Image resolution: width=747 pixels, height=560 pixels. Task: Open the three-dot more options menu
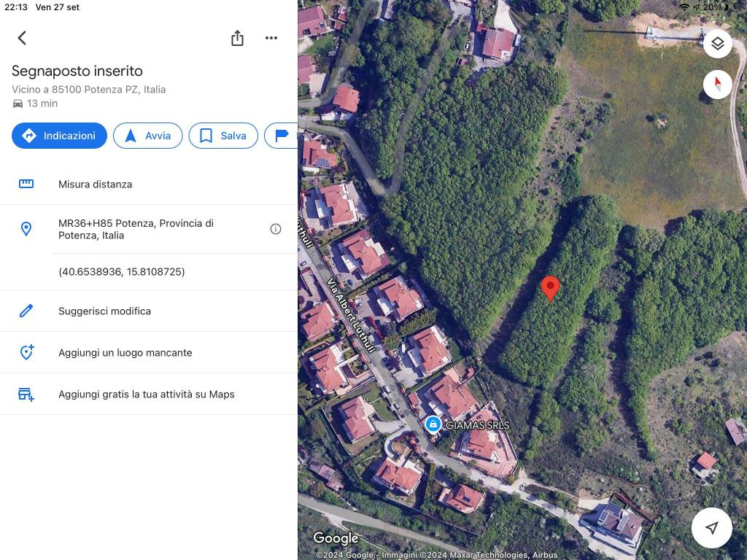pyautogui.click(x=271, y=38)
